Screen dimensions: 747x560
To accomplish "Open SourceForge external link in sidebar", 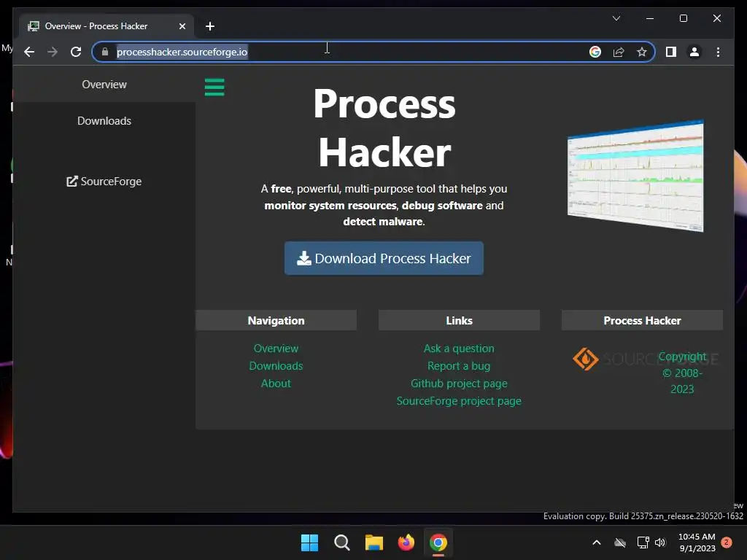I will coord(104,182).
